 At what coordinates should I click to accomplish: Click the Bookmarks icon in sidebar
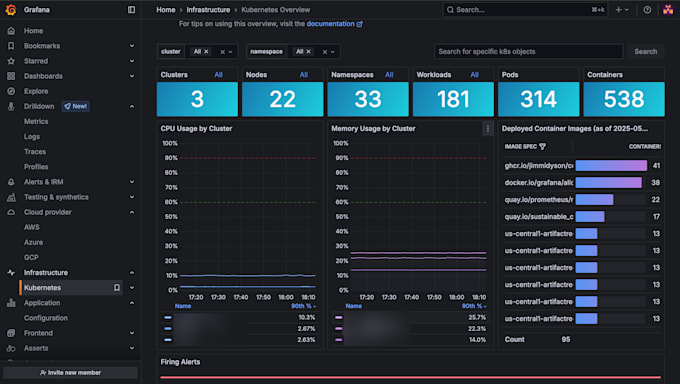pos(11,46)
